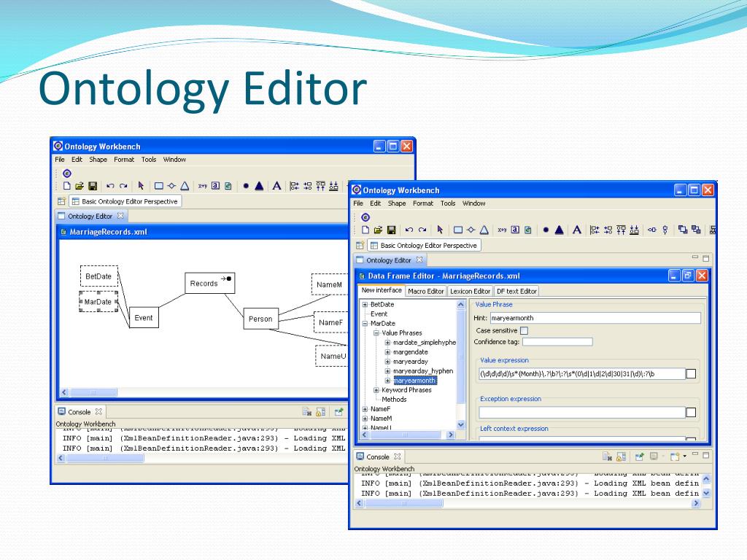Click filled circle tool in front window
Screen dimensions: 747x560
coord(546,230)
